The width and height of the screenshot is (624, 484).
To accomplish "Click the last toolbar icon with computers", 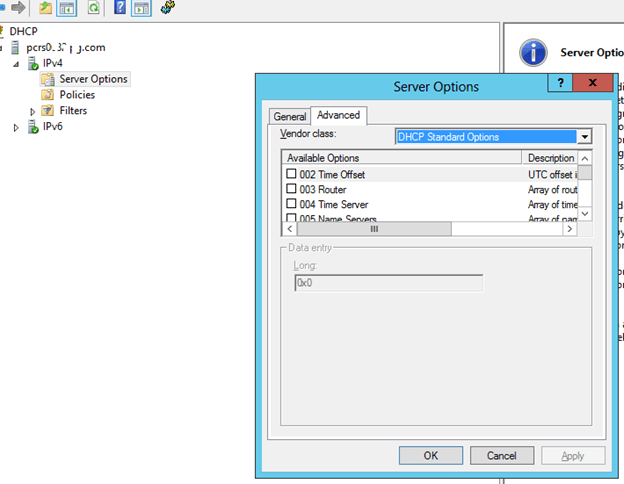I will pos(167,8).
